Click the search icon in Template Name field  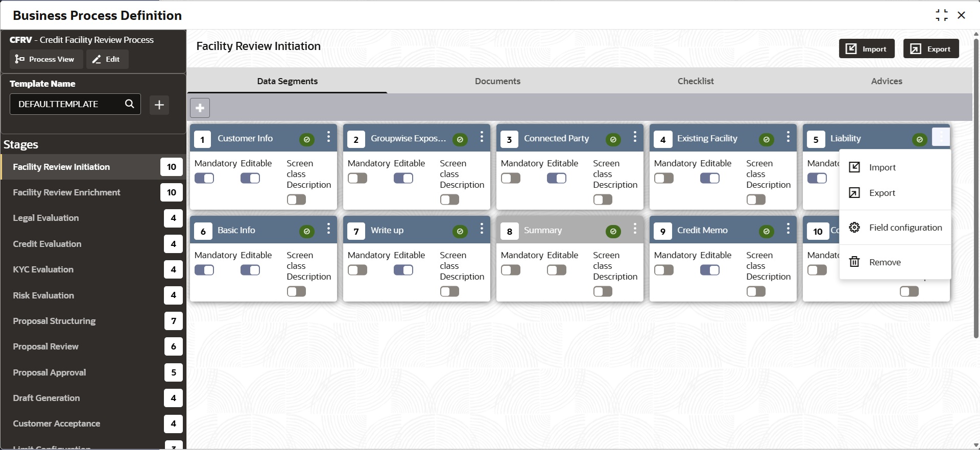click(x=130, y=104)
